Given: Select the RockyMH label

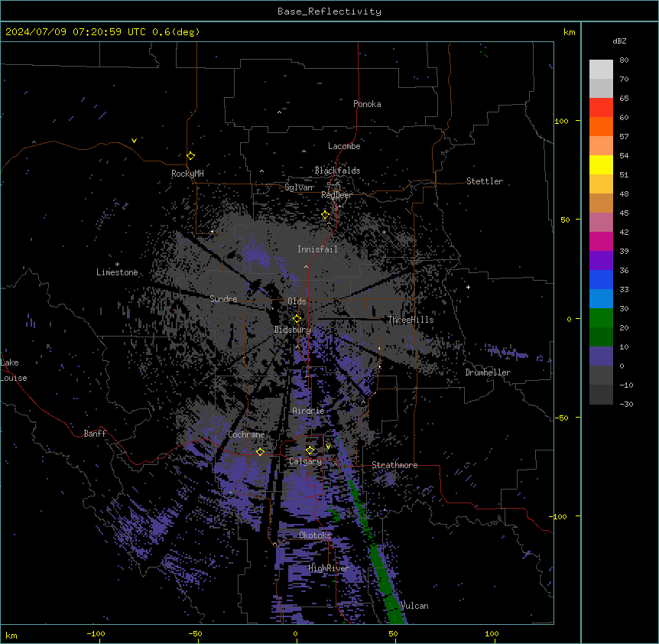Looking at the screenshot, I should 187,173.
